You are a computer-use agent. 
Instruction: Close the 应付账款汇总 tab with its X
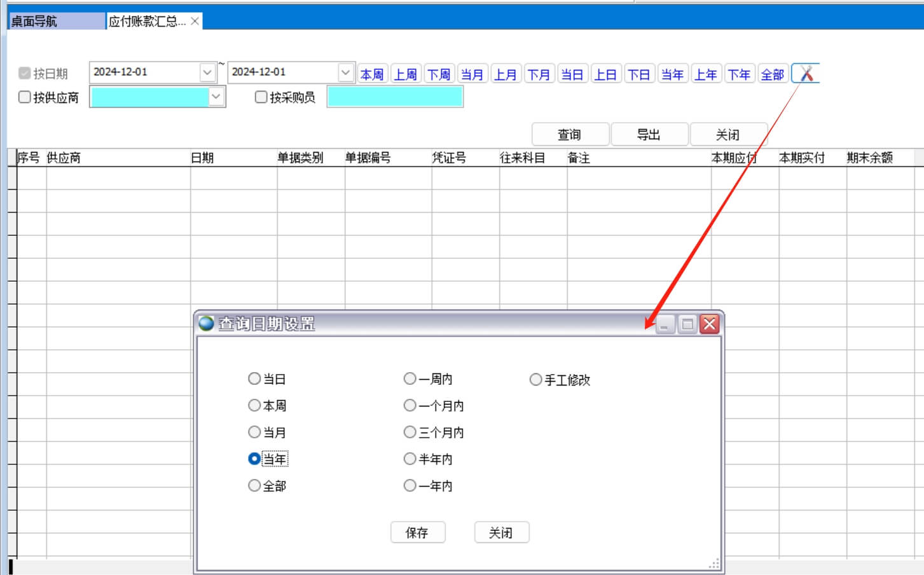click(x=195, y=21)
